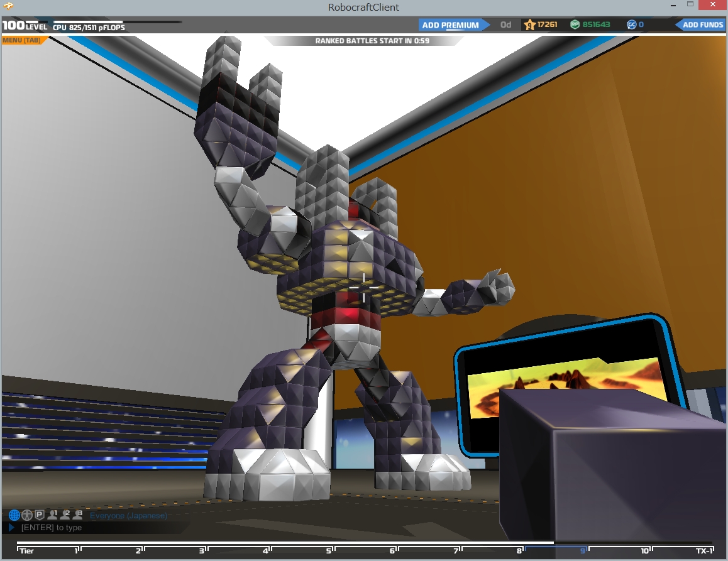Click the tier progress bar
728x561 pixels.
click(x=365, y=542)
